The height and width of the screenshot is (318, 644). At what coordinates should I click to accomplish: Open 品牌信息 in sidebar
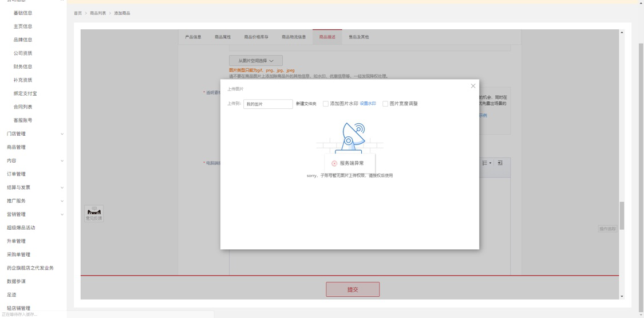[x=23, y=40]
